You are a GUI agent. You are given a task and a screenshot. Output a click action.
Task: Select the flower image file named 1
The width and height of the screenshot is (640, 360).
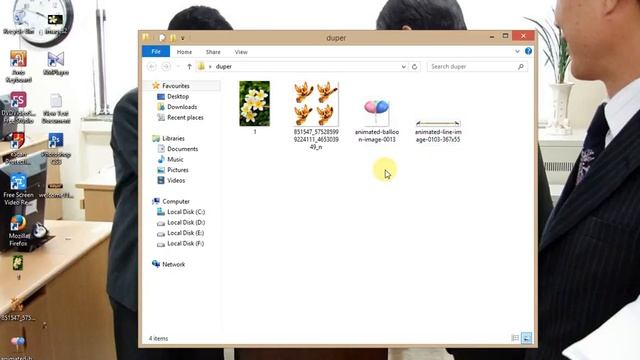pos(255,108)
